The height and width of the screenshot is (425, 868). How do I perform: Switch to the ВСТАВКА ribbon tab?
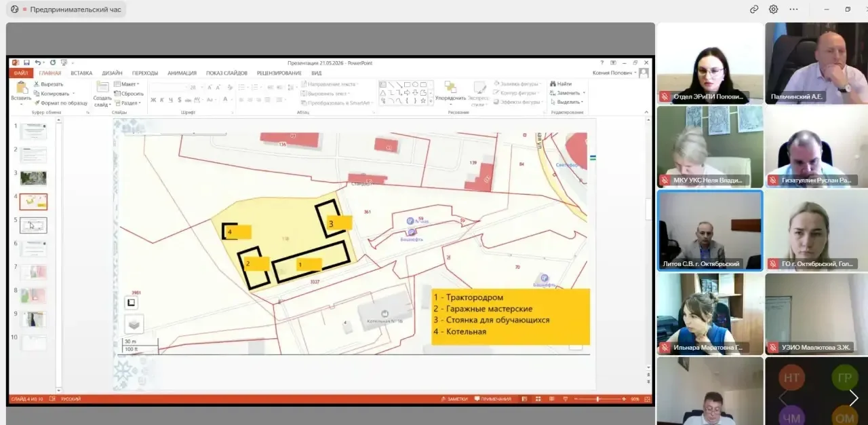pos(81,73)
